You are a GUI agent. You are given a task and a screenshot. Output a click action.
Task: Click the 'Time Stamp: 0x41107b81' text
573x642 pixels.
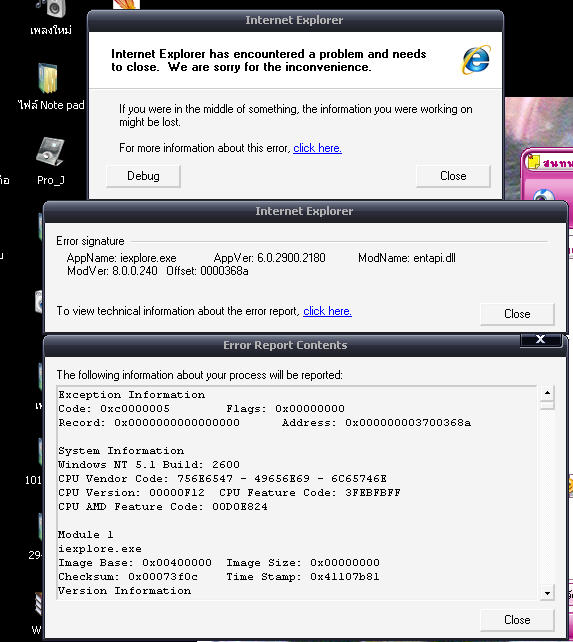pos(303,576)
